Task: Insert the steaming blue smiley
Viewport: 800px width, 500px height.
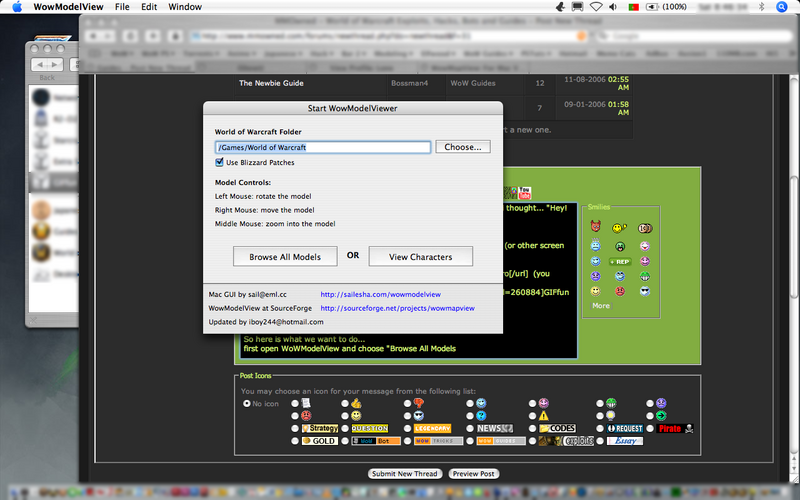Action: click(595, 245)
